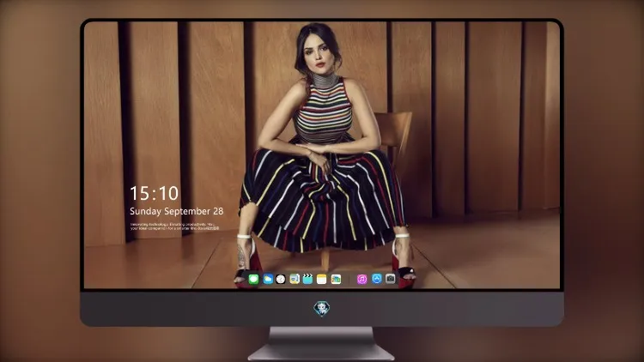Launch the pink Music app in dock
The width and height of the screenshot is (644, 362).
tap(361, 279)
